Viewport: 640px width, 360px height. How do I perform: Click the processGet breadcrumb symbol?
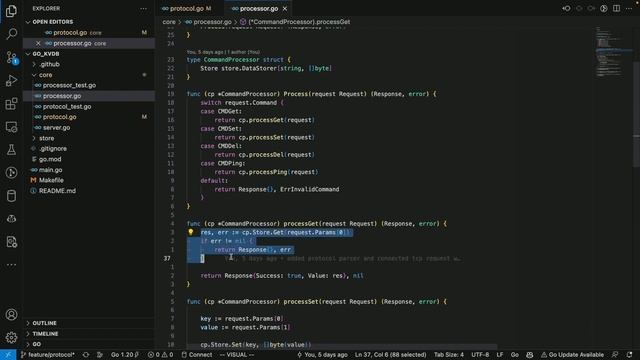coord(295,22)
